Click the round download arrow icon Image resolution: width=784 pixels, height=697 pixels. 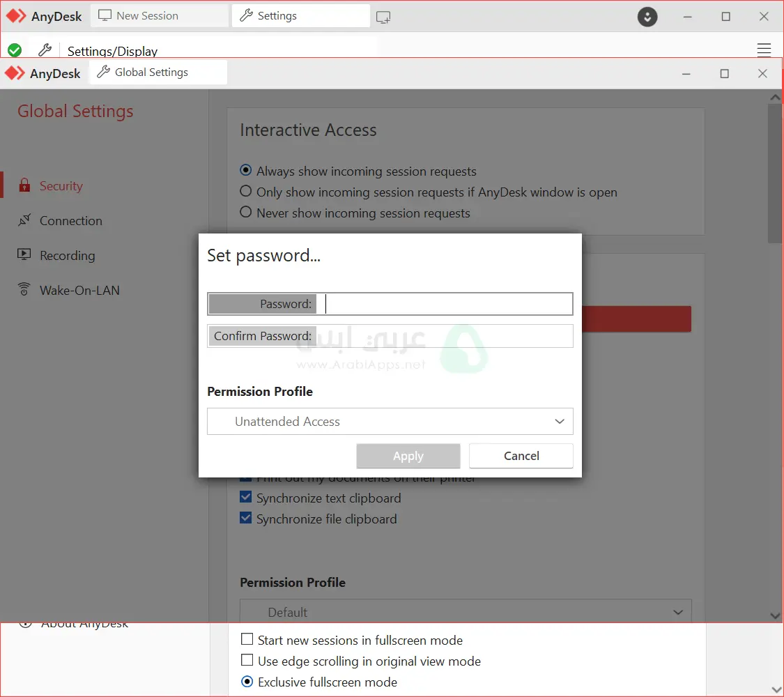coord(647,17)
